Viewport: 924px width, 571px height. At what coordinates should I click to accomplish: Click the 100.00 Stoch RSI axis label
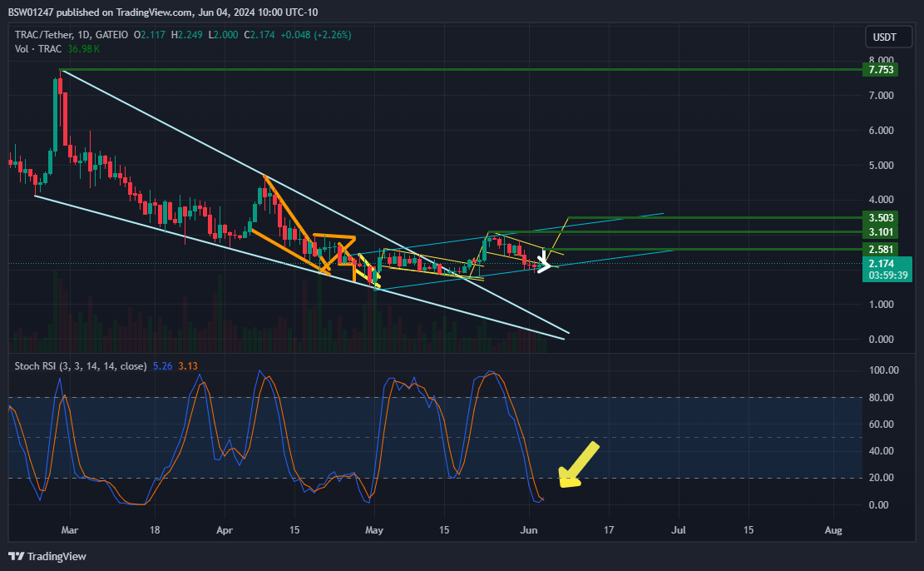coord(884,370)
